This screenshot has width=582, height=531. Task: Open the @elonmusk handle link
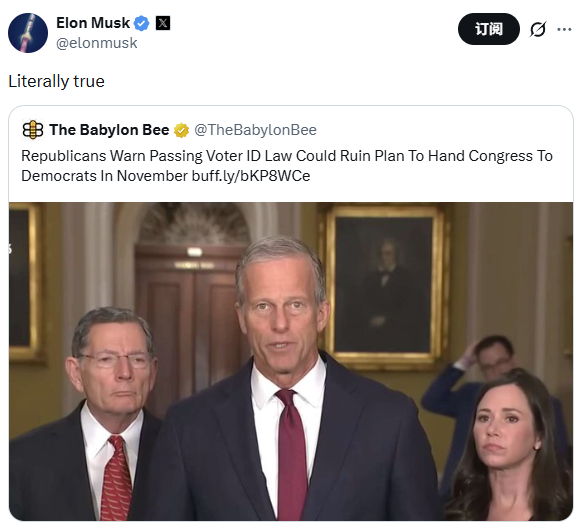97,43
